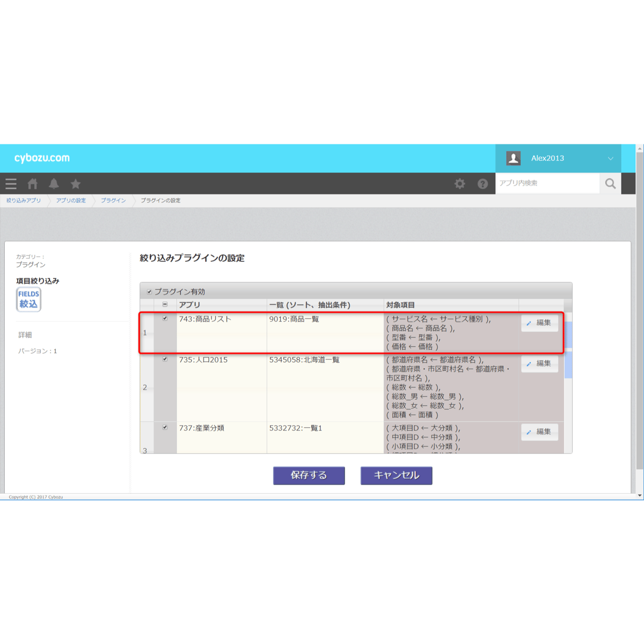Click the バージョン：1 text
Image resolution: width=644 pixels, height=644 pixels.
pyautogui.click(x=38, y=351)
